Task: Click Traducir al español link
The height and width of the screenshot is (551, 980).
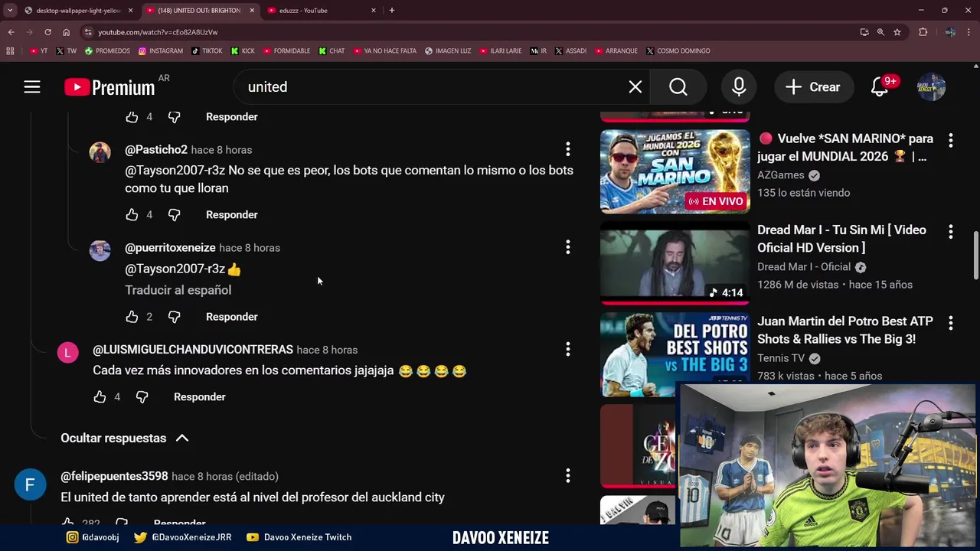Action: pyautogui.click(x=178, y=290)
